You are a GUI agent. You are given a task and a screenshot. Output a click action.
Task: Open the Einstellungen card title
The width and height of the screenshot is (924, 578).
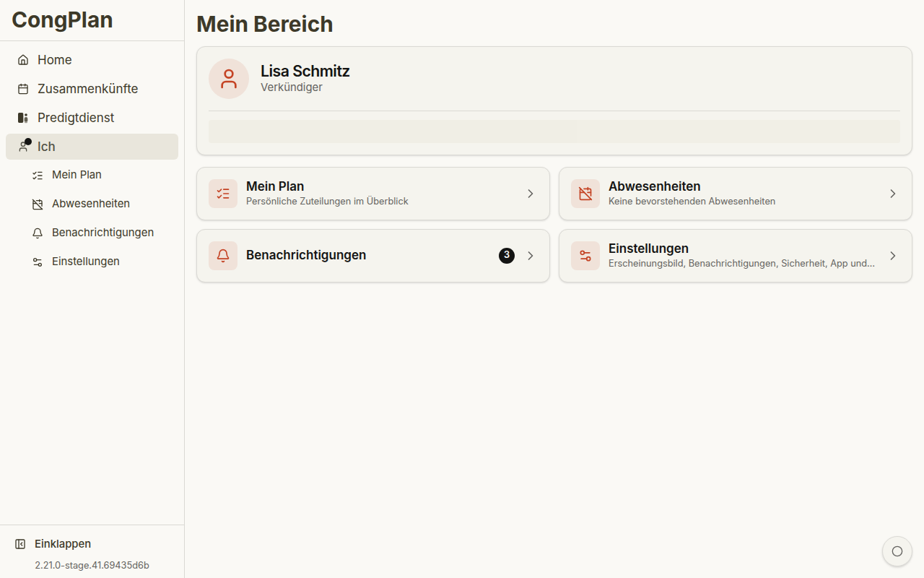pos(648,249)
